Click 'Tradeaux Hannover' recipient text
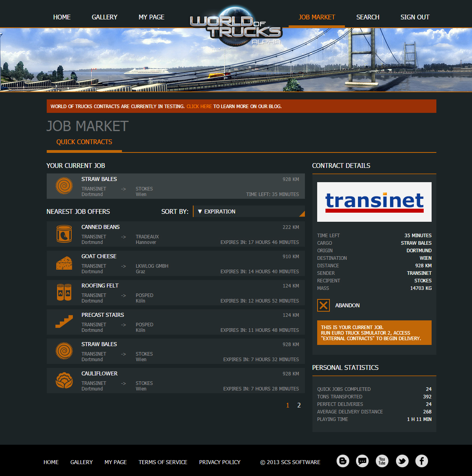472x476 pixels. 147,240
